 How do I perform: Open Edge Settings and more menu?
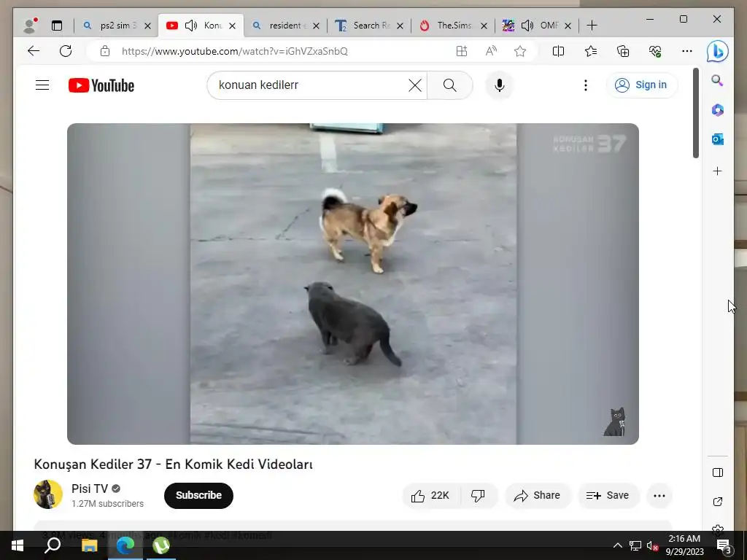pyautogui.click(x=687, y=51)
